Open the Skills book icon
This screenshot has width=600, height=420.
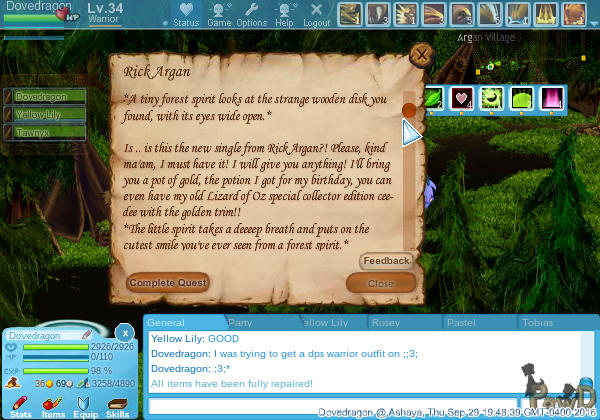coord(118,403)
